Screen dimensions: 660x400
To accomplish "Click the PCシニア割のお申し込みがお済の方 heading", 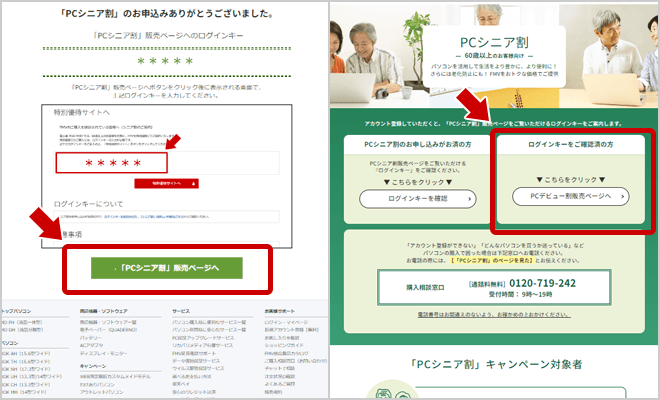I will pos(418,144).
